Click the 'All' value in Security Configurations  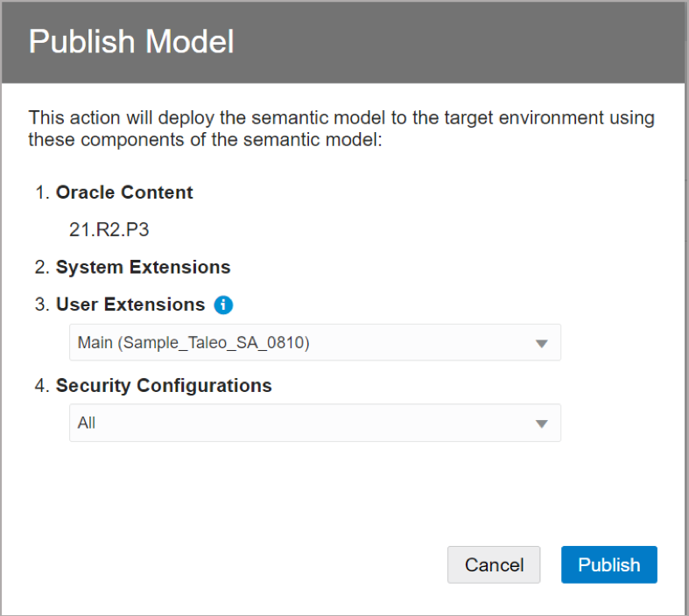[87, 423]
